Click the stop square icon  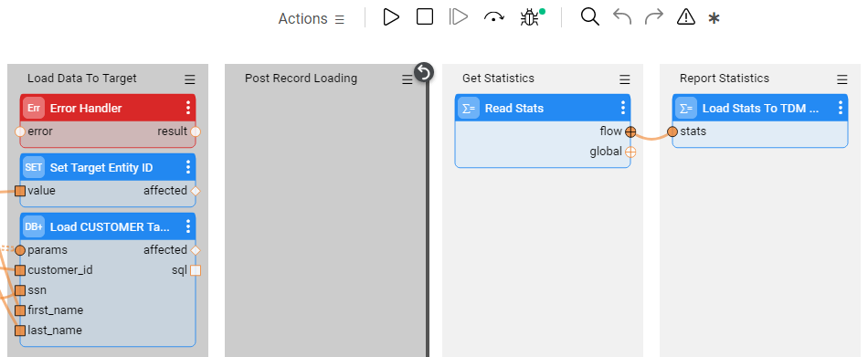tap(425, 17)
